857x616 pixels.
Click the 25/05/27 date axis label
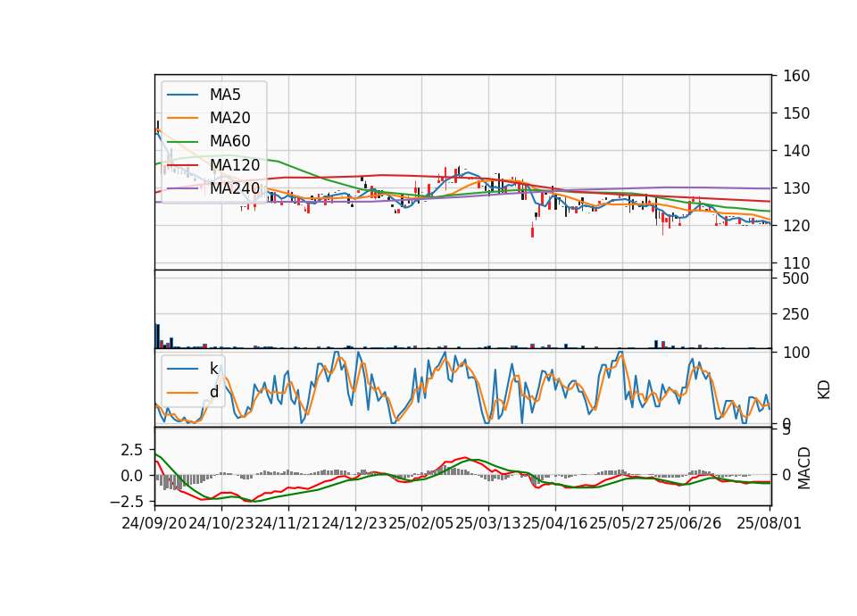click(621, 523)
